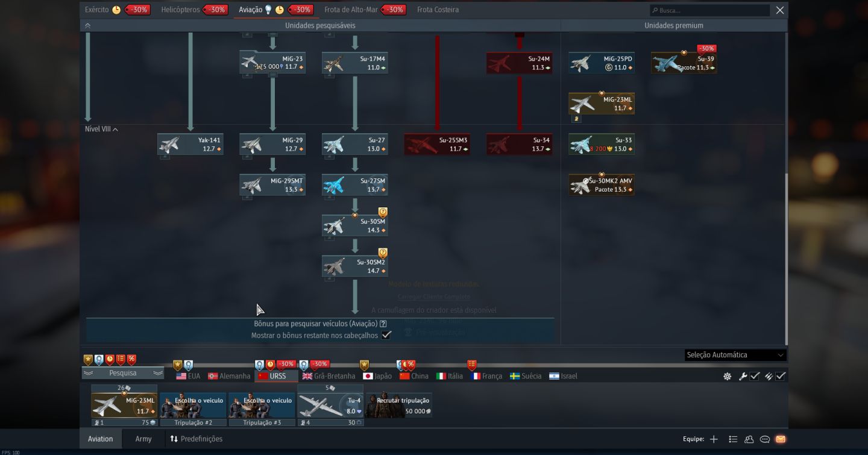The width and height of the screenshot is (868, 455).
Task: Select the MiG-25PD premium aircraft
Action: 601,63
